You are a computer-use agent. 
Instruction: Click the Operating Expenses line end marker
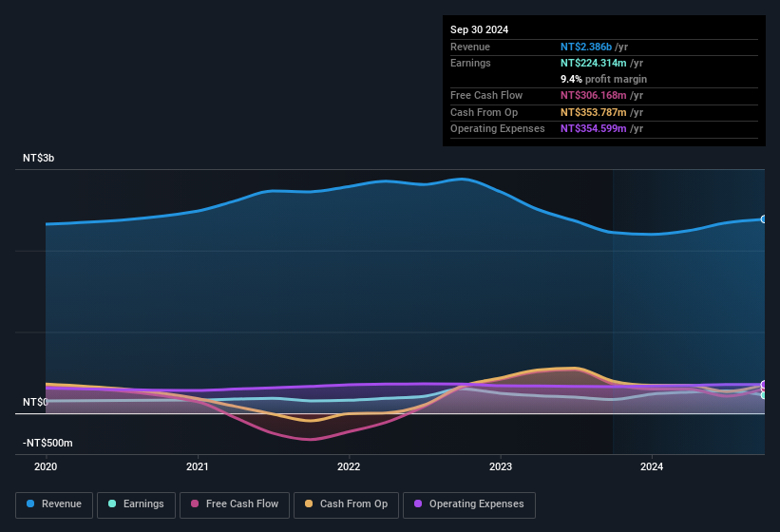click(x=764, y=385)
